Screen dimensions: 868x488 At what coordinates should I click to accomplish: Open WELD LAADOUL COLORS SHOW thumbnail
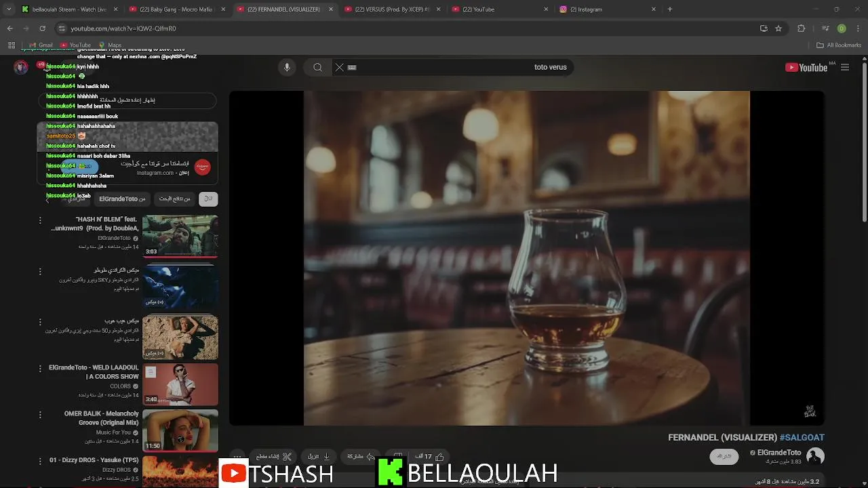(180, 385)
